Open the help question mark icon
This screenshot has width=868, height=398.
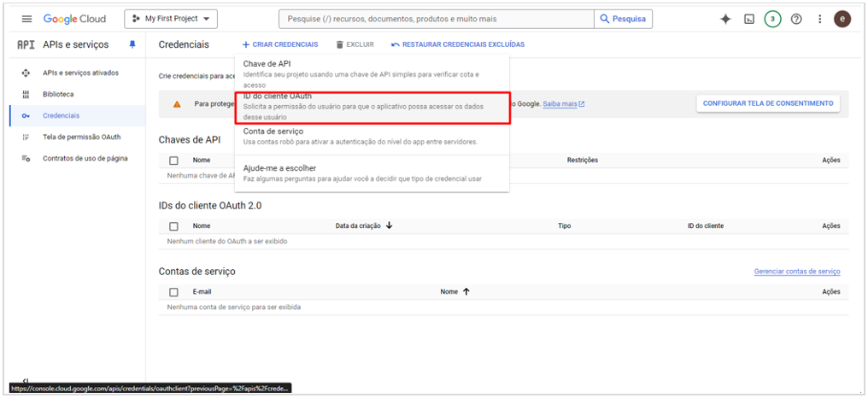pos(796,19)
